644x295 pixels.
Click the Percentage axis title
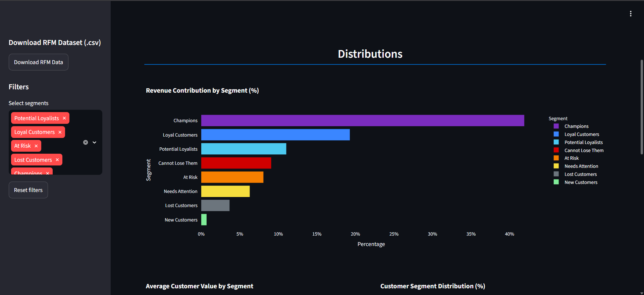tap(371, 244)
